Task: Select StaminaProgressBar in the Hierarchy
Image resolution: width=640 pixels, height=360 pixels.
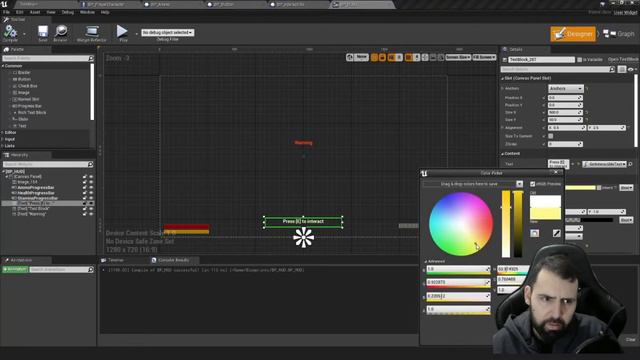Action: click(38, 198)
